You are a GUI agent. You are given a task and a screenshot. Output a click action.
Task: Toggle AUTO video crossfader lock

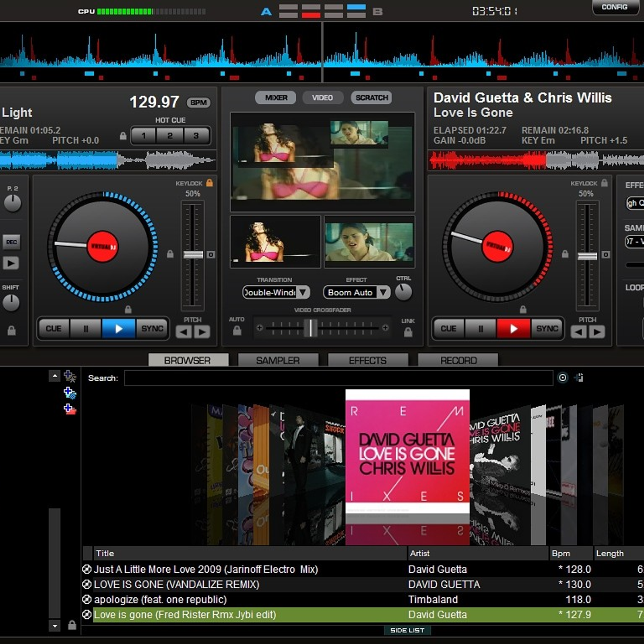(237, 330)
